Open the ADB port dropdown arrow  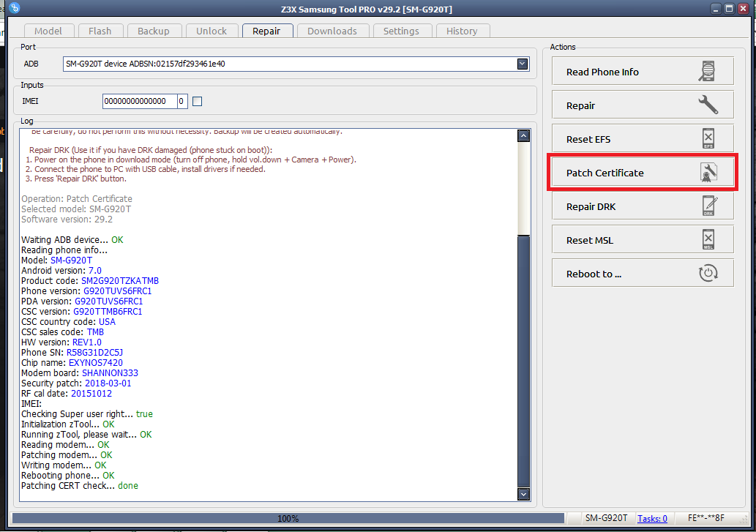522,64
